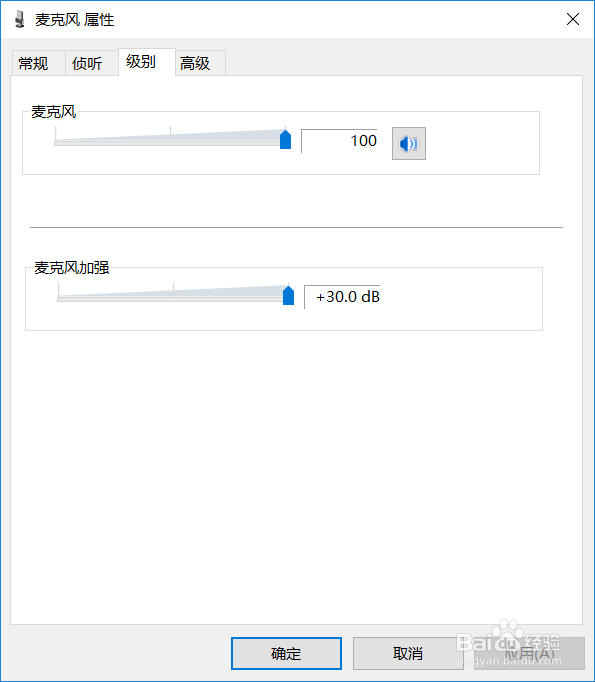Click the 麦克风 volume slider thumb
This screenshot has width=595, height=682.
pyautogui.click(x=285, y=139)
